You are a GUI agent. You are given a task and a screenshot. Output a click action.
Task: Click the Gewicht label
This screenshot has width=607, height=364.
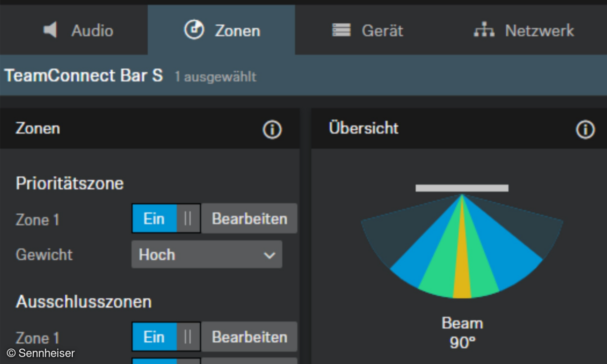tap(44, 254)
